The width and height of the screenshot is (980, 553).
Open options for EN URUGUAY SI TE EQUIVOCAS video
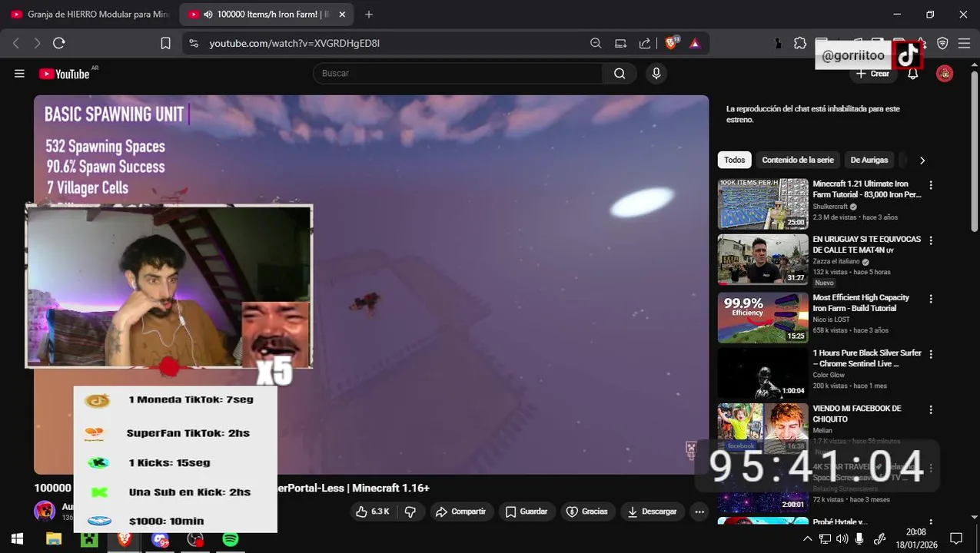click(931, 240)
